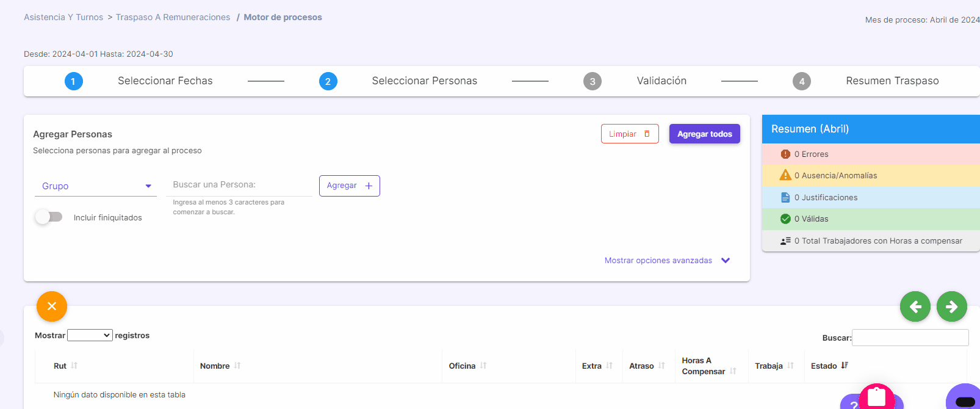Click 'Mes de proceso: Abril de 2024' text
Viewport: 980px width, 409px height.
tap(923, 20)
